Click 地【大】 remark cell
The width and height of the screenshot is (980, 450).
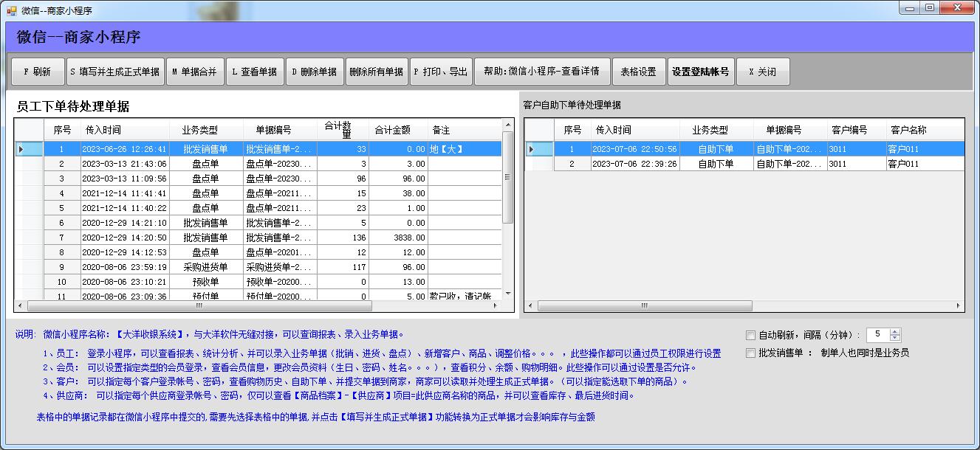pos(465,149)
